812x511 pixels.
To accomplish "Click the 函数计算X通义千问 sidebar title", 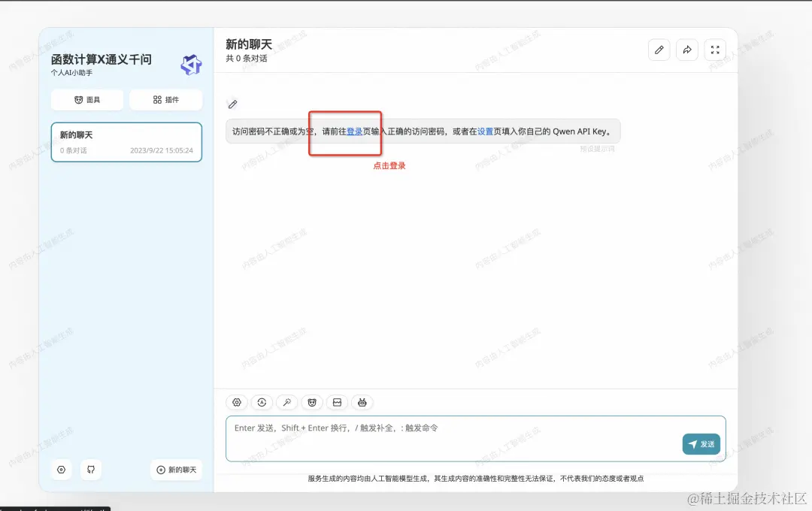I will pyautogui.click(x=101, y=59).
